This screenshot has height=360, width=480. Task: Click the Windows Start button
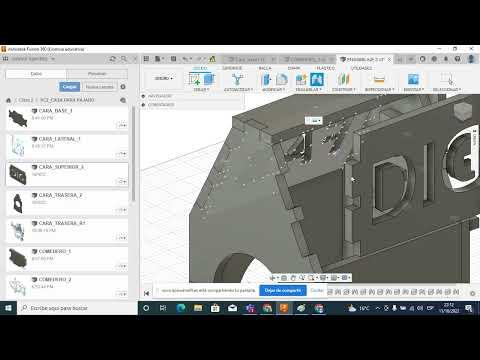pos(8,308)
